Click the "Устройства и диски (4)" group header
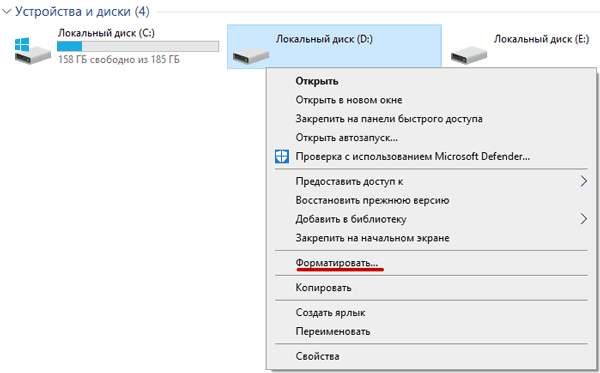The height and width of the screenshot is (373, 600). click(x=82, y=11)
